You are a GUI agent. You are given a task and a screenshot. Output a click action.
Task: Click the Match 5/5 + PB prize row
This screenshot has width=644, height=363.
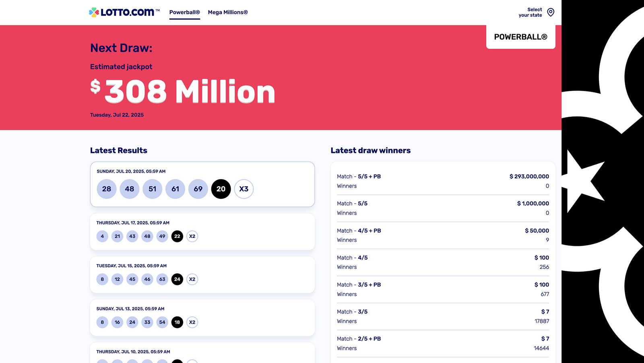(443, 181)
